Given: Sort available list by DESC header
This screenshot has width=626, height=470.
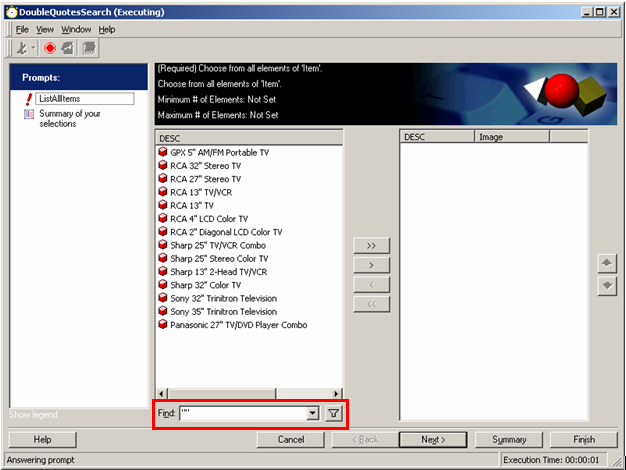Looking at the screenshot, I should (x=249, y=138).
